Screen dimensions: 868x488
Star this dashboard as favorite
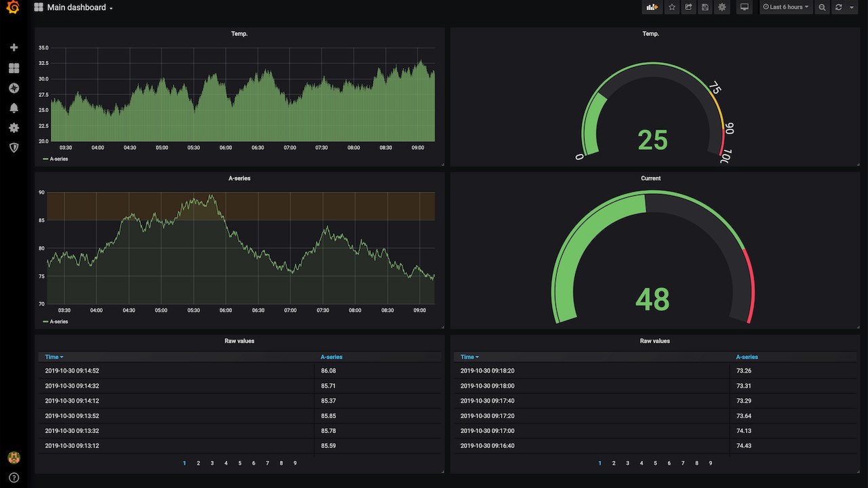(672, 7)
